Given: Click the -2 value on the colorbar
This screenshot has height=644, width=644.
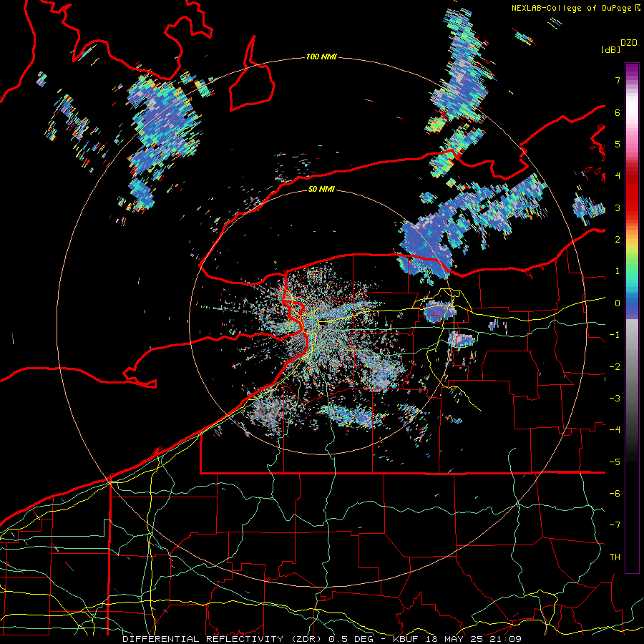Looking at the screenshot, I should [615, 367].
